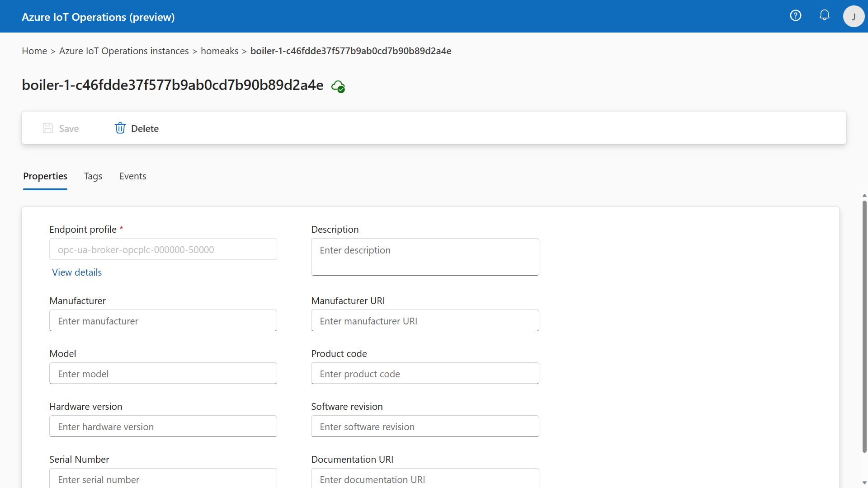
Task: Click the boiler-1 asset name heading
Action: pyautogui.click(x=173, y=85)
